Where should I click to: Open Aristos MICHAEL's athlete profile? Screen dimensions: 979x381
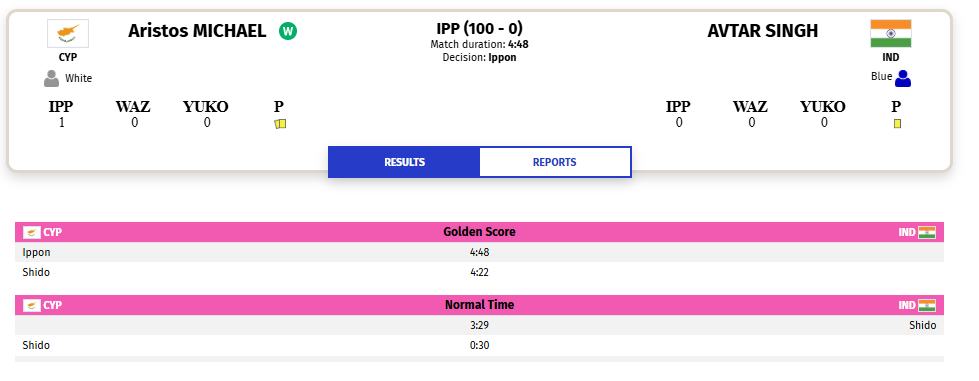pyautogui.click(x=197, y=31)
